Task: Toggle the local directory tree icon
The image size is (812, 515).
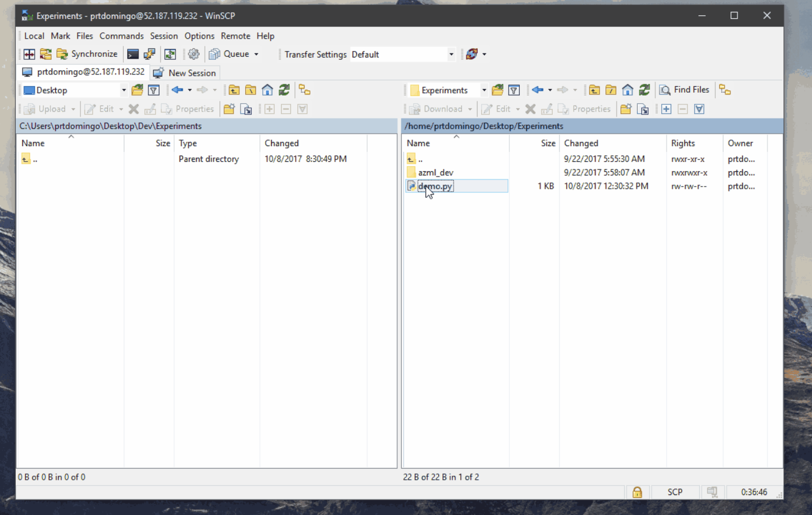Action: [x=304, y=90]
